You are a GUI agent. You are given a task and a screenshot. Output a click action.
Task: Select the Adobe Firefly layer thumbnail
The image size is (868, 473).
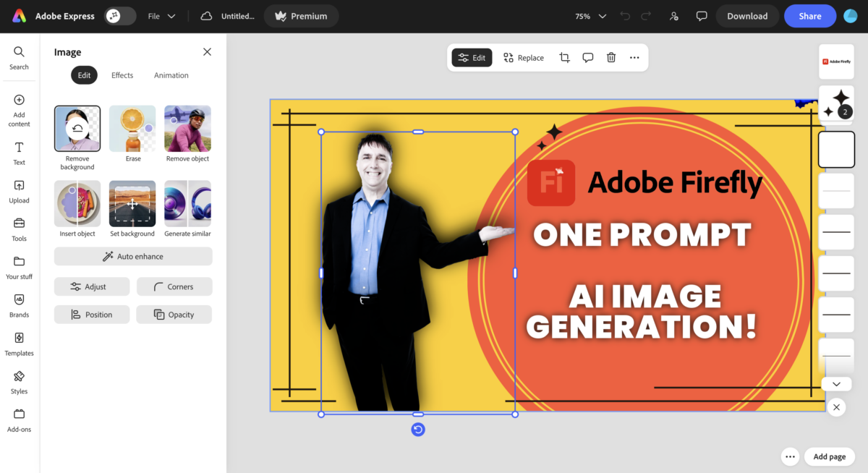tap(836, 62)
